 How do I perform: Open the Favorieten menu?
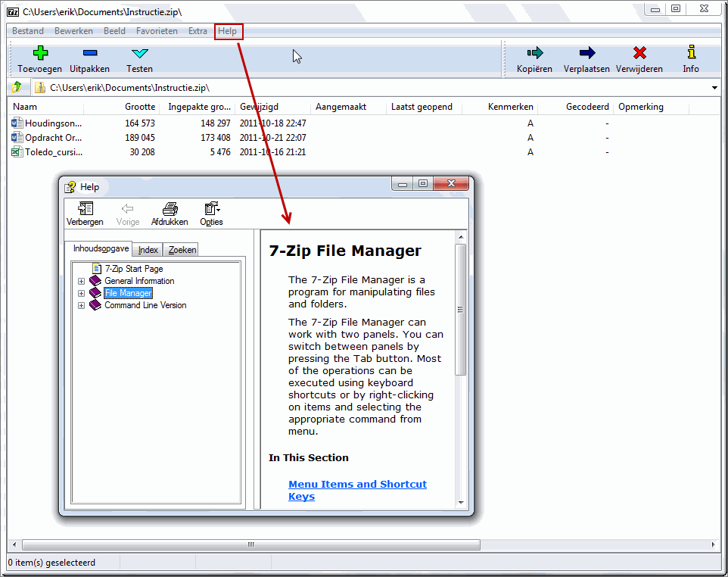point(157,31)
